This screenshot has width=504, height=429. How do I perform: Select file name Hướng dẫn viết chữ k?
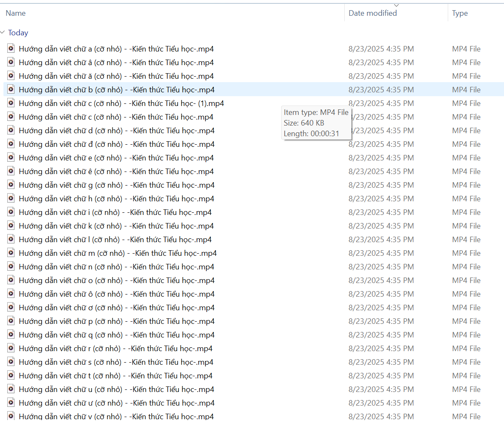click(x=116, y=226)
